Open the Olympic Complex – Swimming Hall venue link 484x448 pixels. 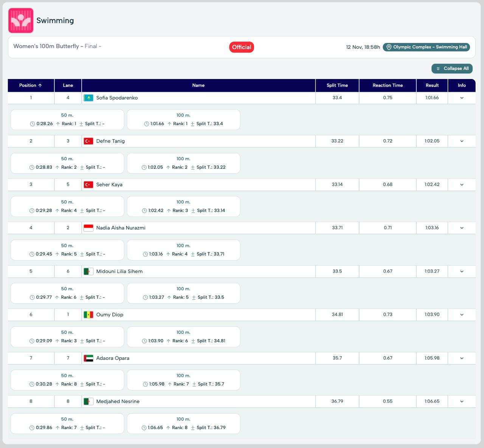click(x=430, y=47)
